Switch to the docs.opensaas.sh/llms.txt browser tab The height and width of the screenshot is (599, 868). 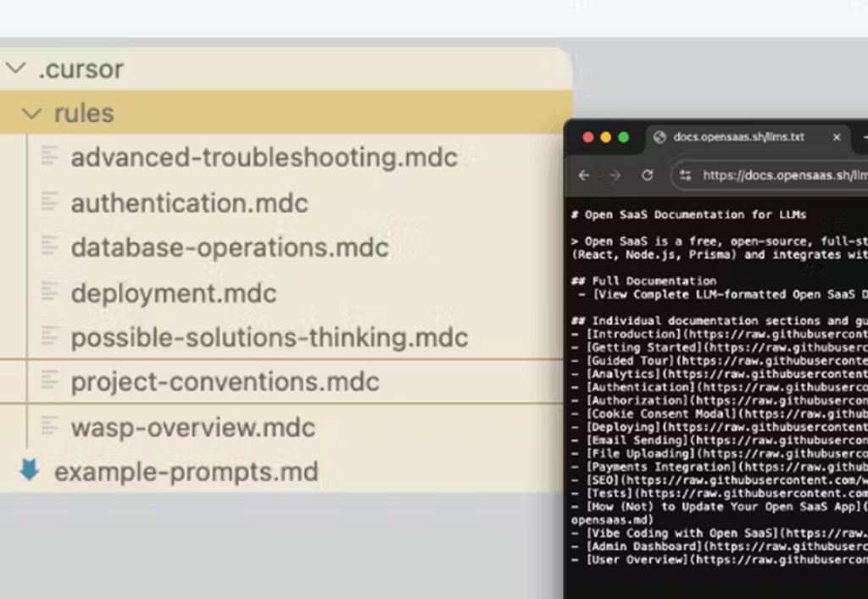point(737,137)
